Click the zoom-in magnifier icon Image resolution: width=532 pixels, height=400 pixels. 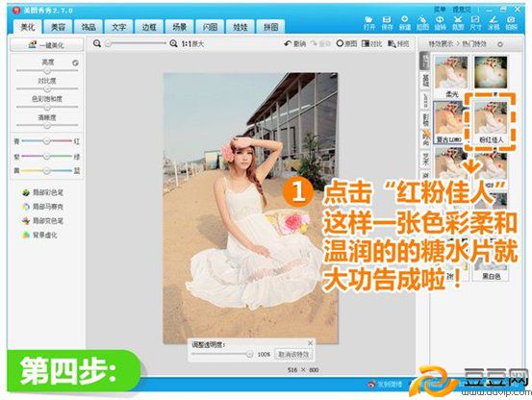click(173, 43)
